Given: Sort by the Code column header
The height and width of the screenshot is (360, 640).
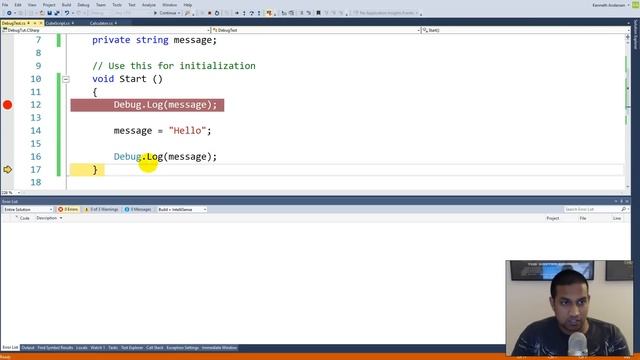Looking at the screenshot, I should pos(24,218).
